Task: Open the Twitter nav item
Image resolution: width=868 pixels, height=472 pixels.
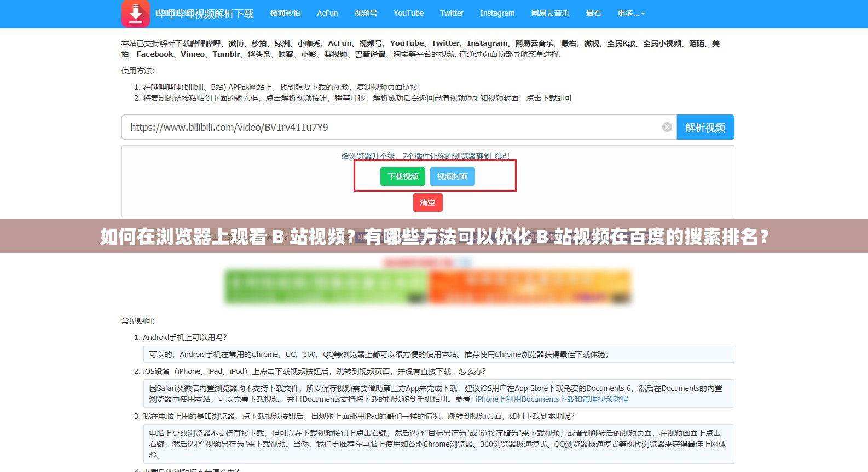Action: point(452,13)
